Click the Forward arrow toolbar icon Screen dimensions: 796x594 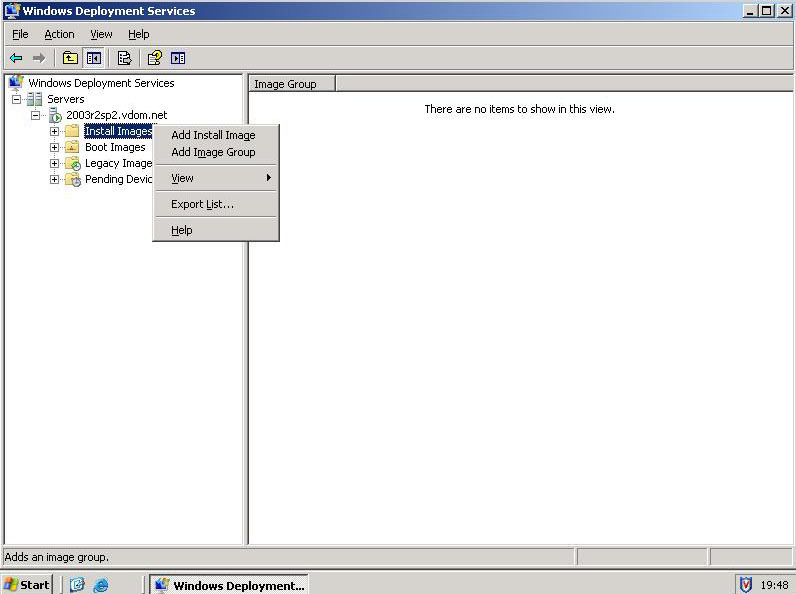39,58
